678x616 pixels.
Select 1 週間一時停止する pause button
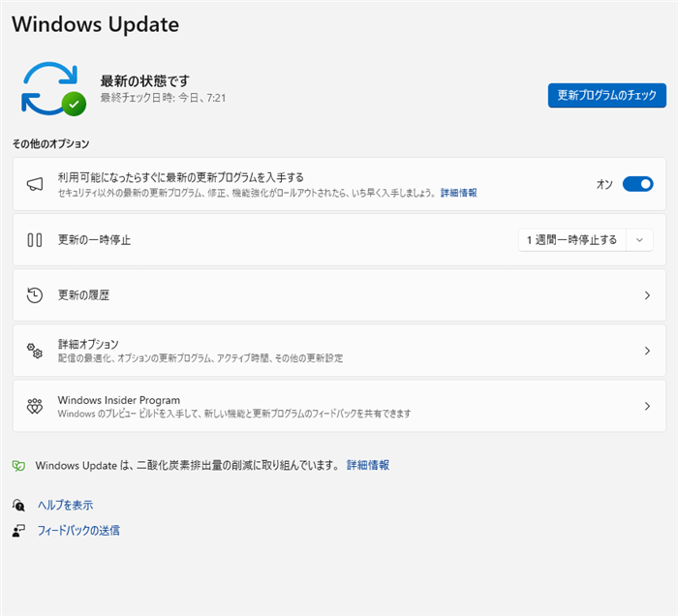(571, 240)
